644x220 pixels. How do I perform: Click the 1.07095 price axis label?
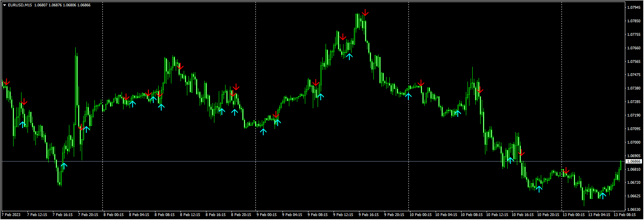pyautogui.click(x=634, y=129)
